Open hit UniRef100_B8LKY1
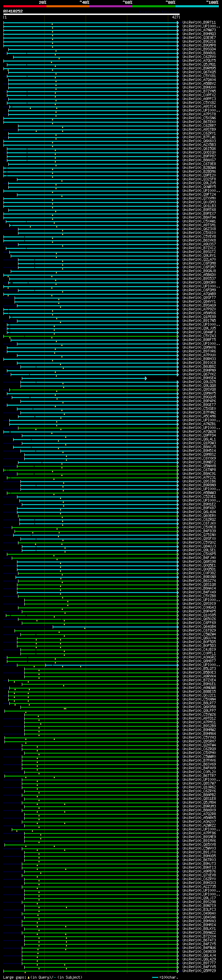222x980 pixels. pyautogui.click(x=199, y=929)
